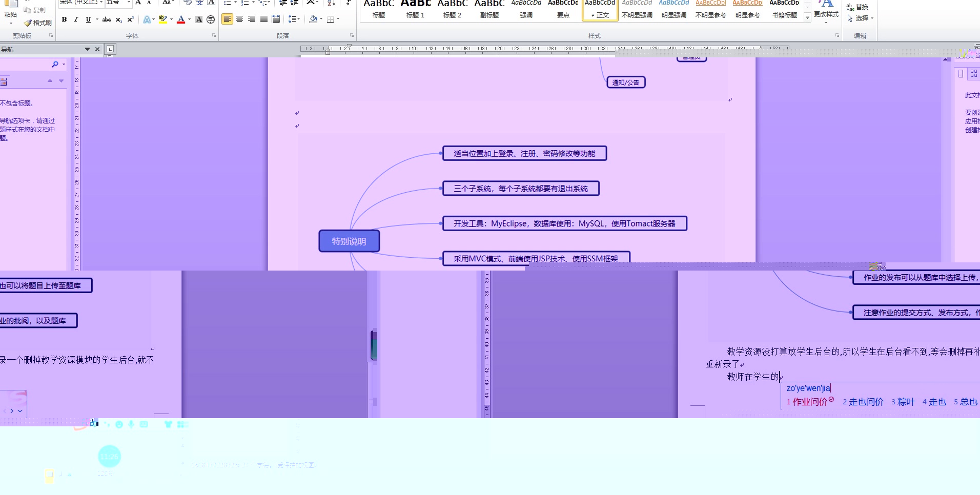Toggle bold formatting
Viewport: 980px width, 495px height.
coord(65,20)
